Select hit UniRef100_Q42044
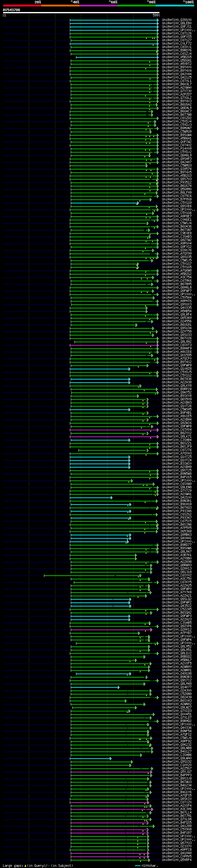This screenshot has height=868, width=197. (x=177, y=74)
